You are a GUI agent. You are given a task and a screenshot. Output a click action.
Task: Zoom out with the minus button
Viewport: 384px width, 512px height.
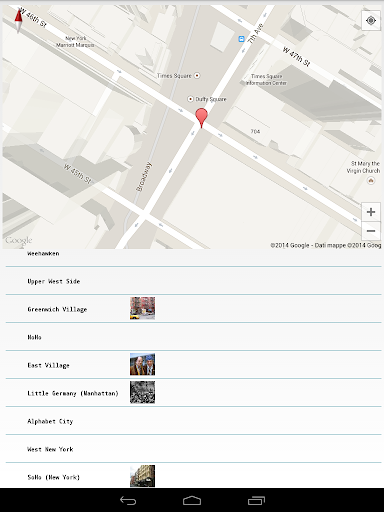[x=371, y=231]
